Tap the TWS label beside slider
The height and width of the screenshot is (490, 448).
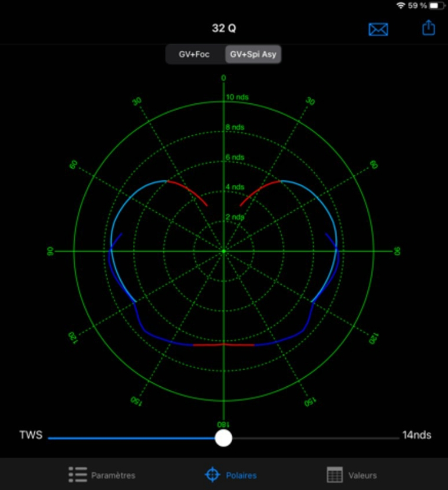tap(31, 435)
